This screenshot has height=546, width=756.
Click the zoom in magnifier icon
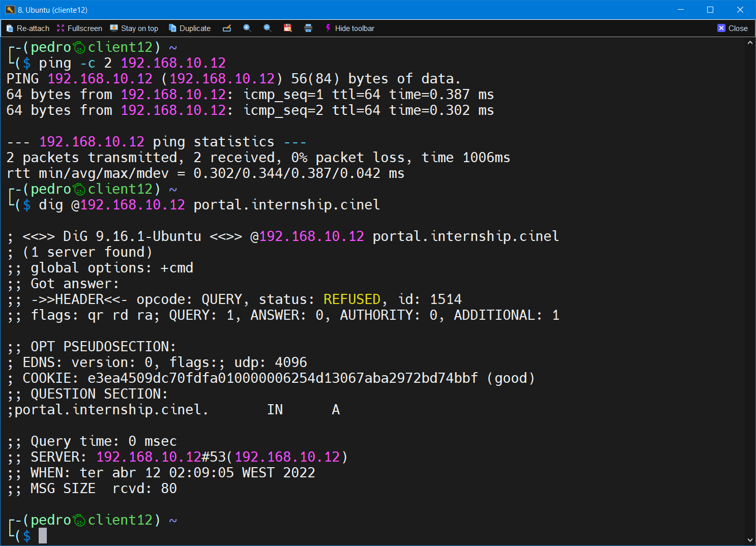point(247,28)
